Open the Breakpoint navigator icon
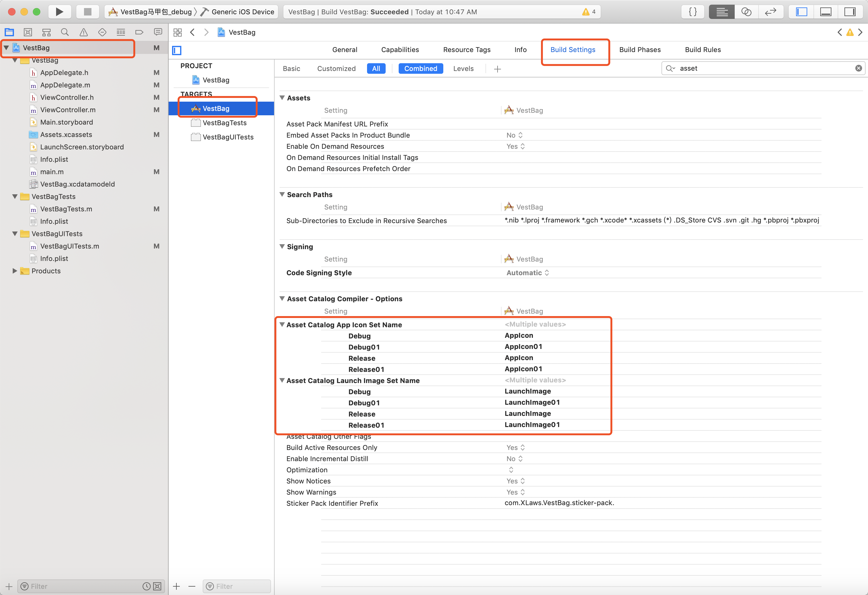 [x=139, y=33]
